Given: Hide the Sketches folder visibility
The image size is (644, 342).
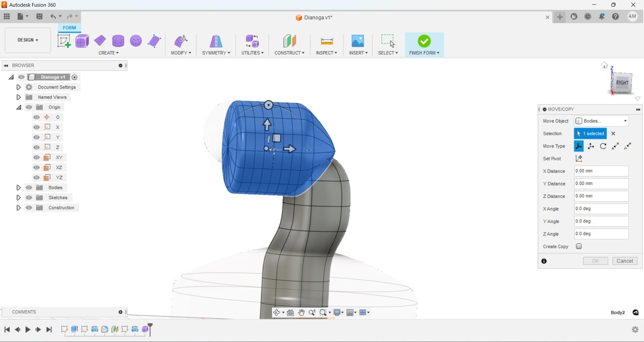Looking at the screenshot, I should 29,198.
